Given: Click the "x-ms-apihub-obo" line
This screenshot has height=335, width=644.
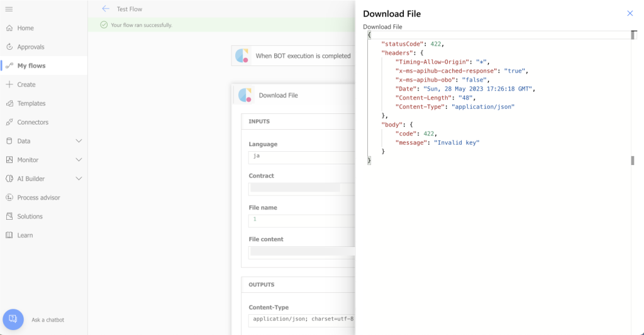Looking at the screenshot, I should [x=442, y=80].
